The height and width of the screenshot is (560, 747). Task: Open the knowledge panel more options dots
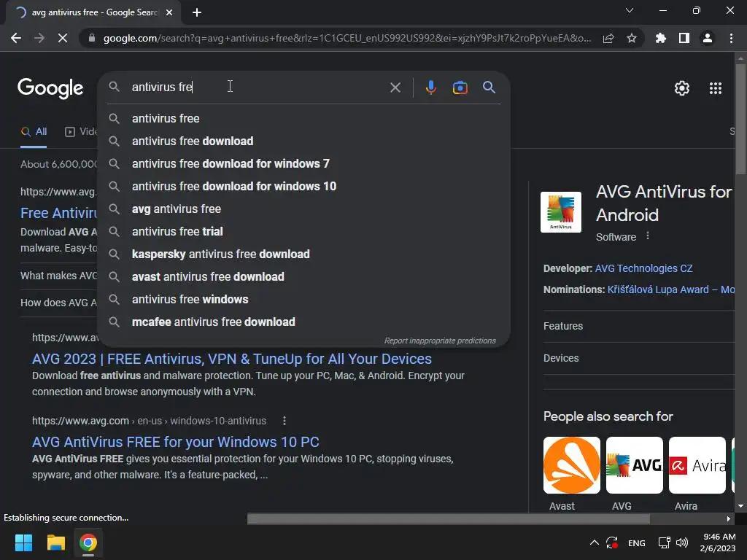[648, 236]
